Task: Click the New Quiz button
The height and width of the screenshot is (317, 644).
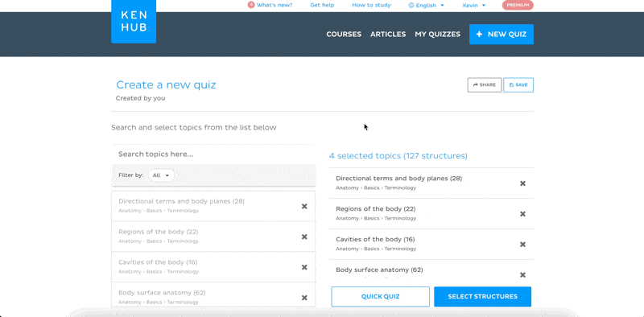Action: [502, 35]
